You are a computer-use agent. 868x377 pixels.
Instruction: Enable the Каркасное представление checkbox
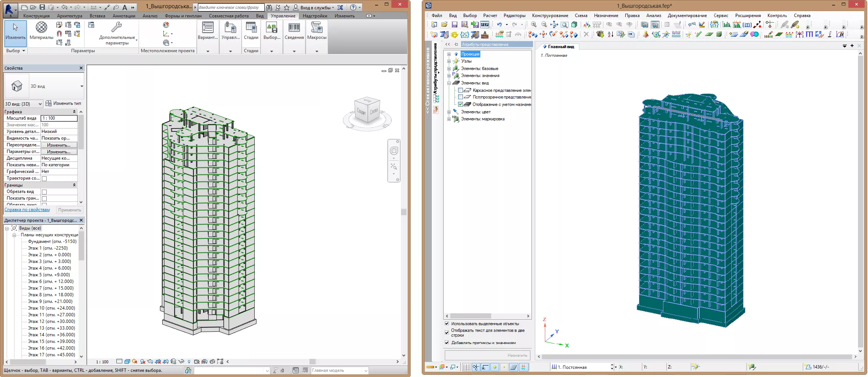pyautogui.click(x=460, y=90)
